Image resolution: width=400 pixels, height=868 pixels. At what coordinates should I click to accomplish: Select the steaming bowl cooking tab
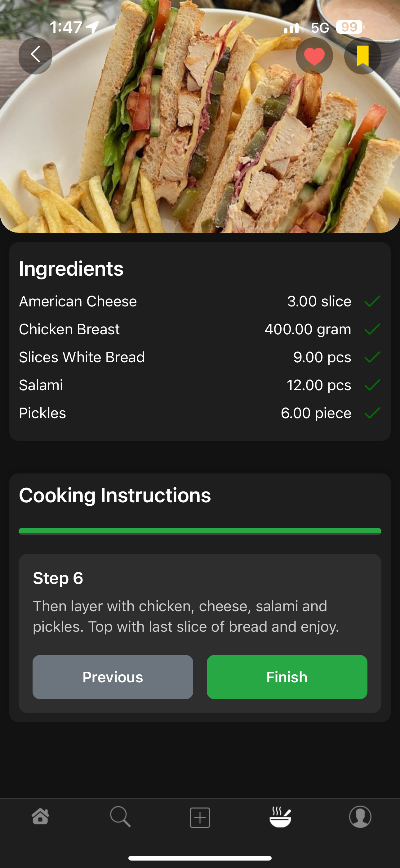coord(280,817)
